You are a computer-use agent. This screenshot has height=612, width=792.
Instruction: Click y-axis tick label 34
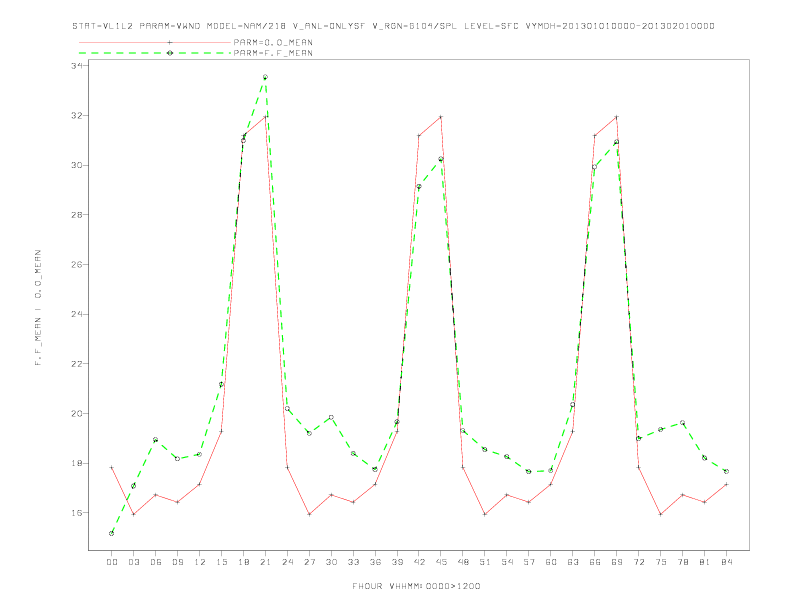(x=77, y=66)
